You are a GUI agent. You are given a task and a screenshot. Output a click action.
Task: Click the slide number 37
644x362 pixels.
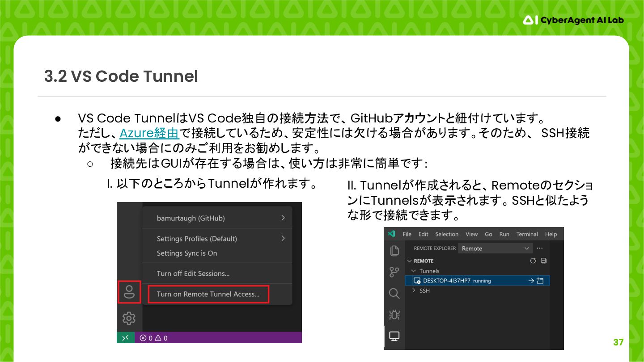pos(619,342)
